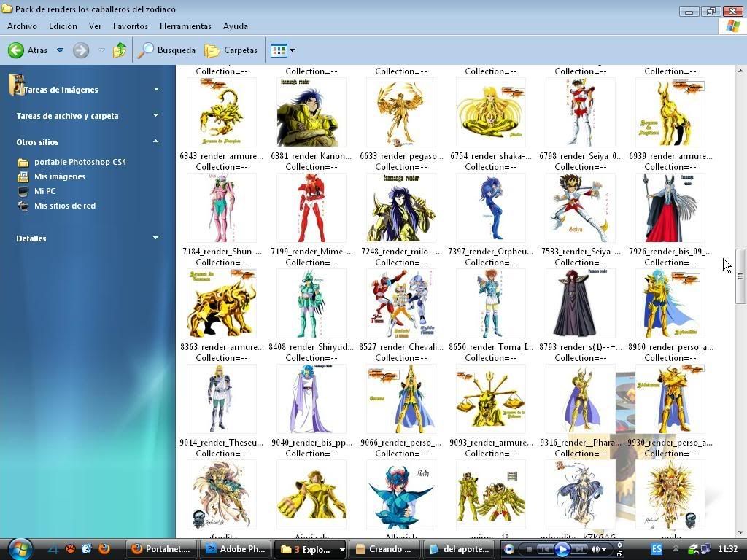Select the 9093_render_armure scales thumbnail
Image resolution: width=747 pixels, height=560 pixels.
[x=491, y=399]
